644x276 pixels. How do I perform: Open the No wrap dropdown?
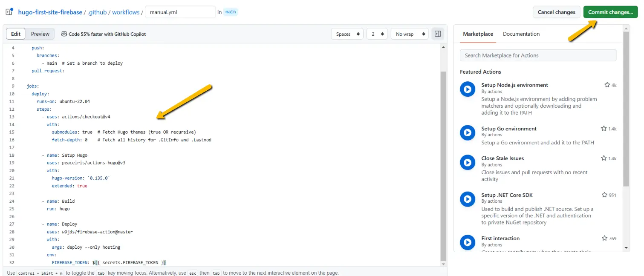coord(410,34)
